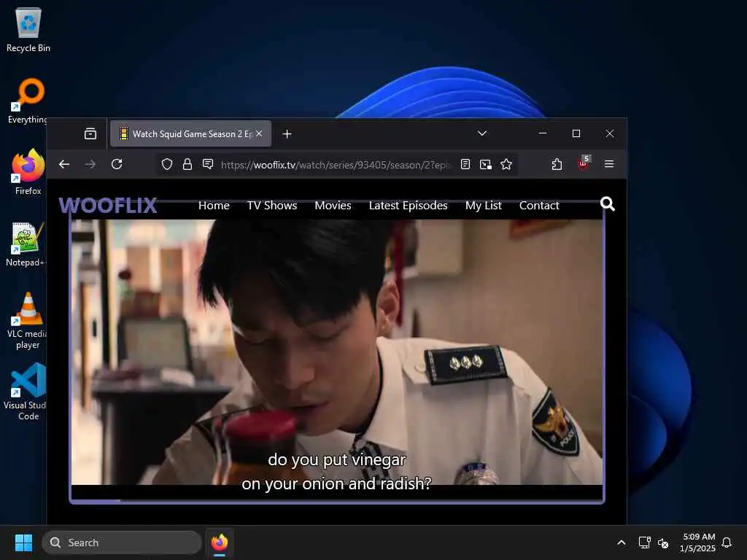Open TV Shows in Wooflix navigation
The image size is (747, 560).
click(272, 205)
